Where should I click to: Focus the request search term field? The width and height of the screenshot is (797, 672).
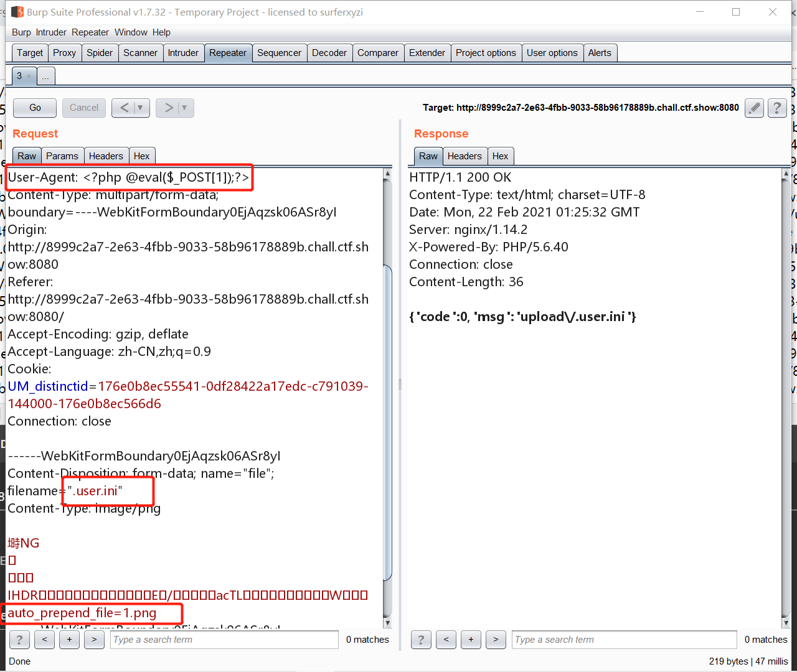(x=224, y=640)
